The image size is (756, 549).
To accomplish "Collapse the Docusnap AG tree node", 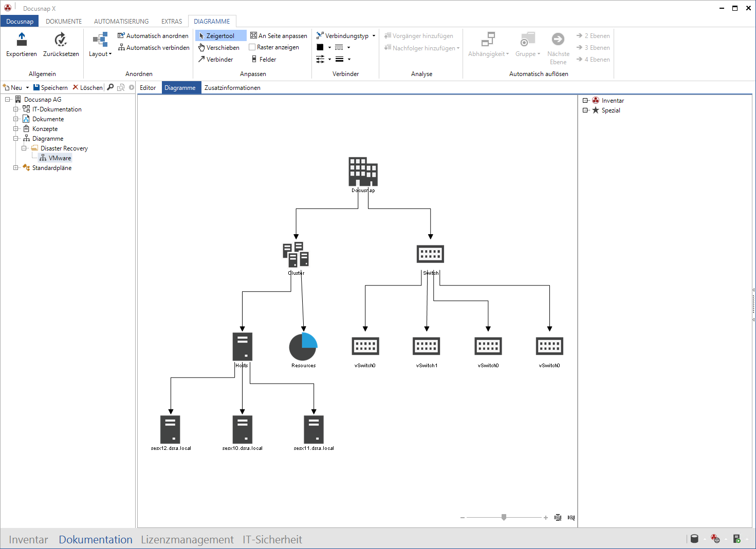I will 8,100.
